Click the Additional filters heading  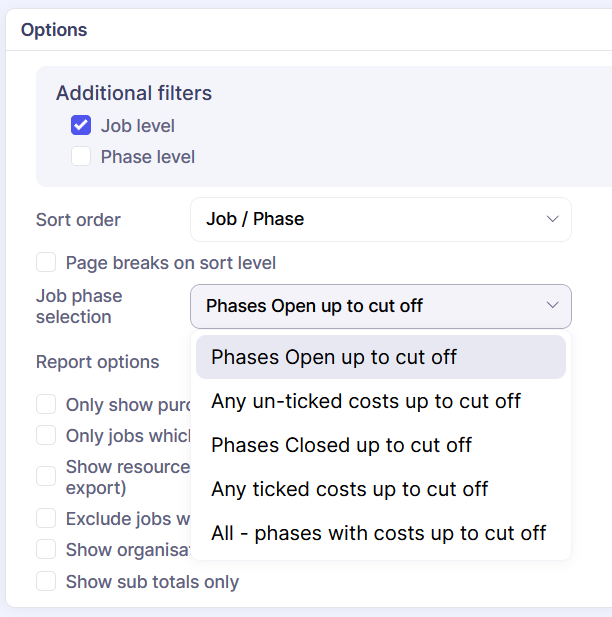click(134, 93)
